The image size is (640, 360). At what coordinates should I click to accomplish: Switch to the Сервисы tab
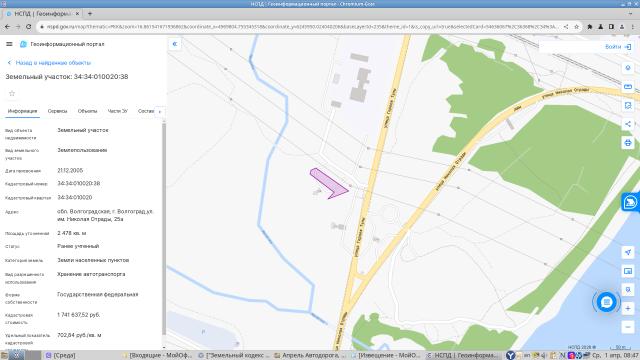(x=57, y=111)
